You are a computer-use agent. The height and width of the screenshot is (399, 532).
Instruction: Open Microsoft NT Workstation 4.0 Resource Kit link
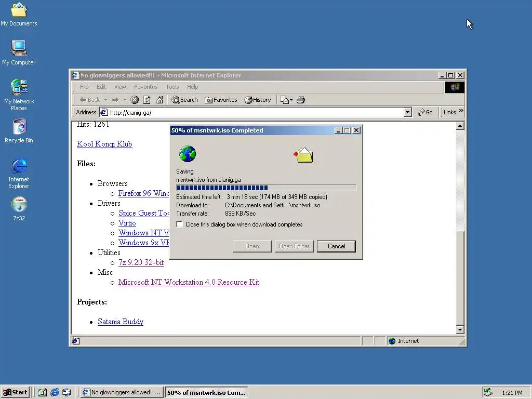pos(189,282)
